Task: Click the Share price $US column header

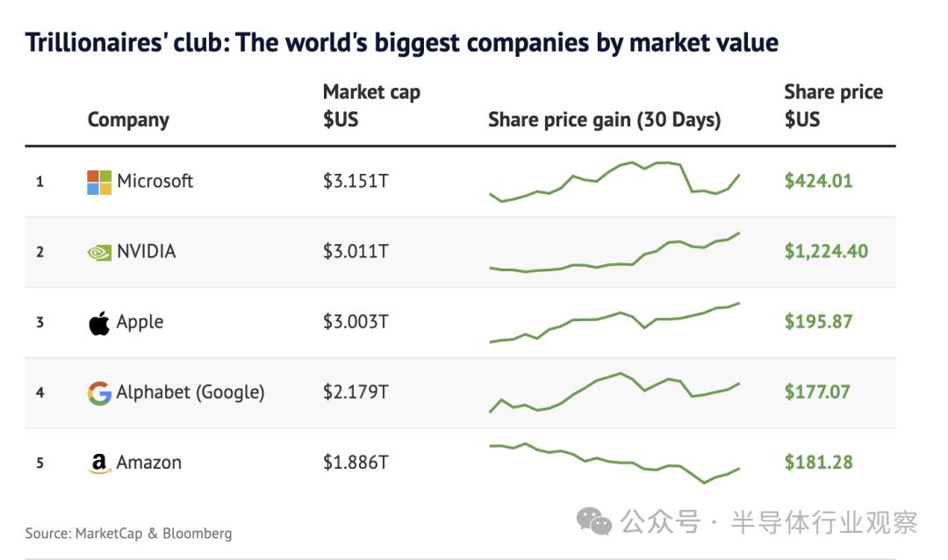Action: point(833,105)
